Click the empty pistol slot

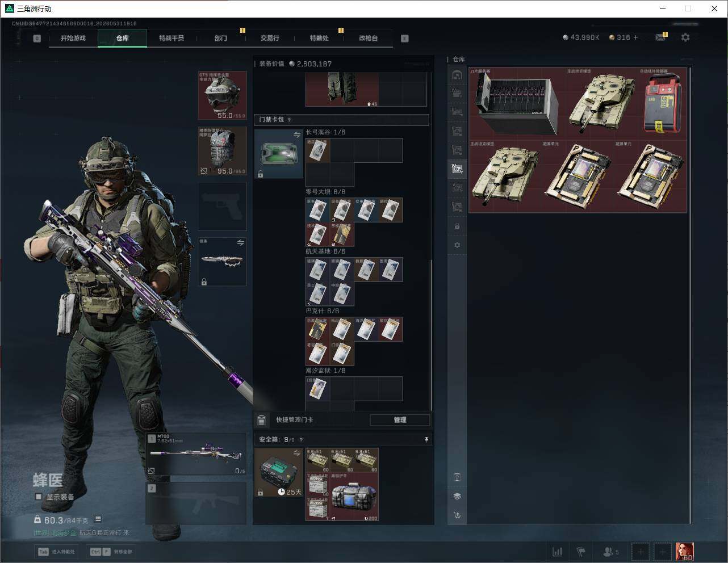(x=222, y=207)
